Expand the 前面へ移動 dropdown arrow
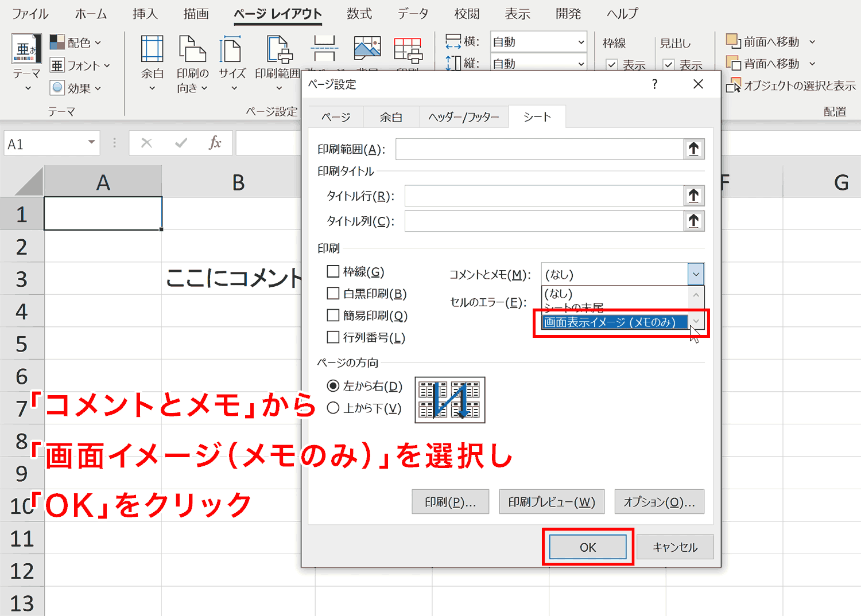861x616 pixels. (x=812, y=42)
